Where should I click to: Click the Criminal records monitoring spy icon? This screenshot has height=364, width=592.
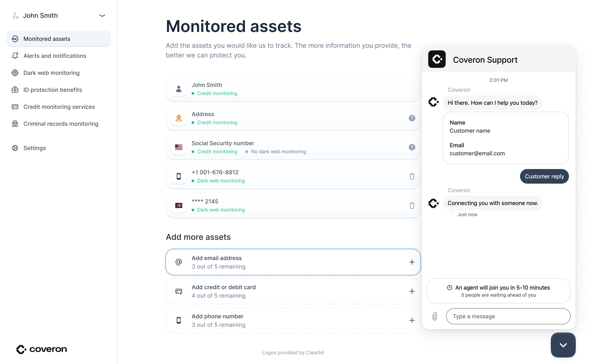[x=15, y=124]
